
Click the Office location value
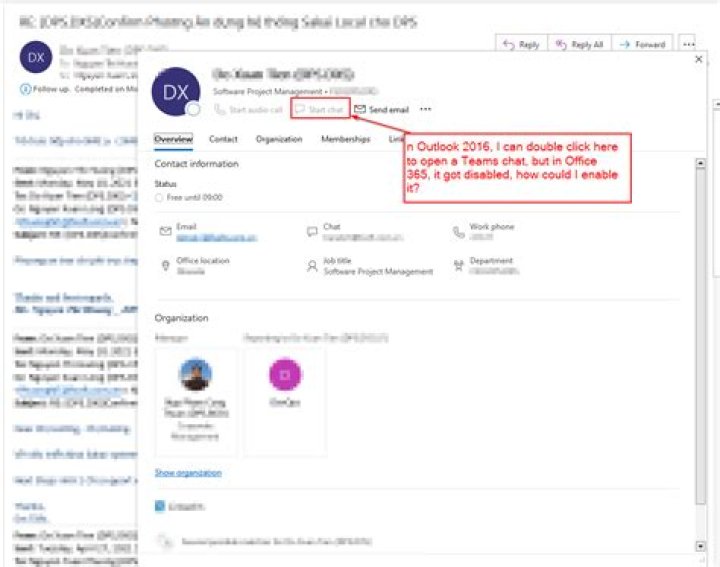pyautogui.click(x=191, y=271)
